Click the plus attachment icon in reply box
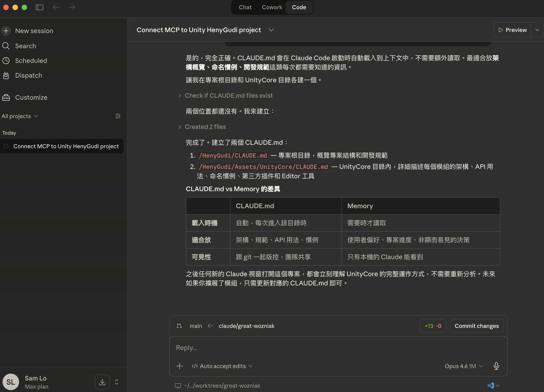 [179, 366]
